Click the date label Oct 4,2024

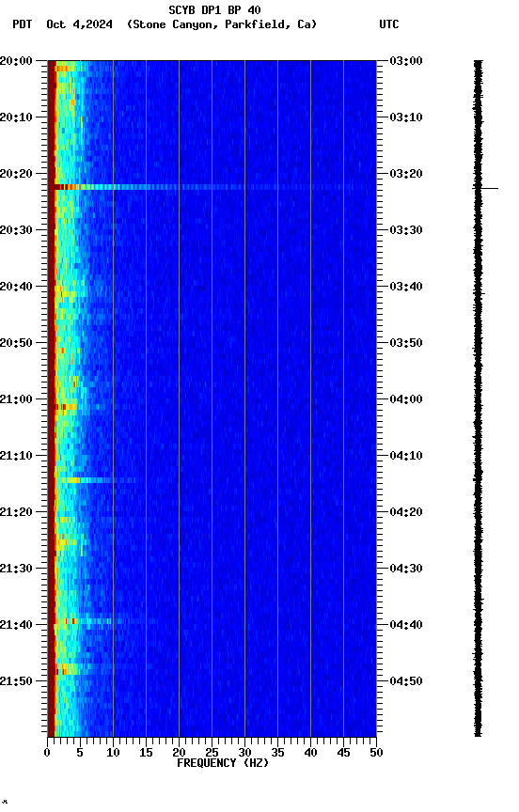coord(79,24)
